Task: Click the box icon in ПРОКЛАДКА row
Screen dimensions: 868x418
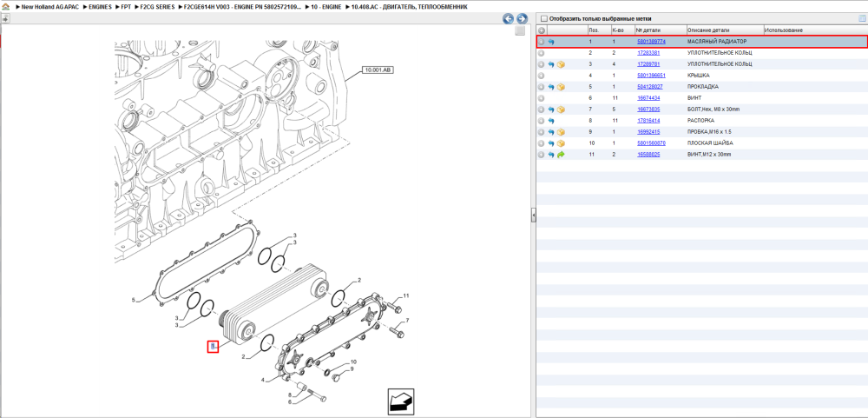Action: click(x=561, y=87)
